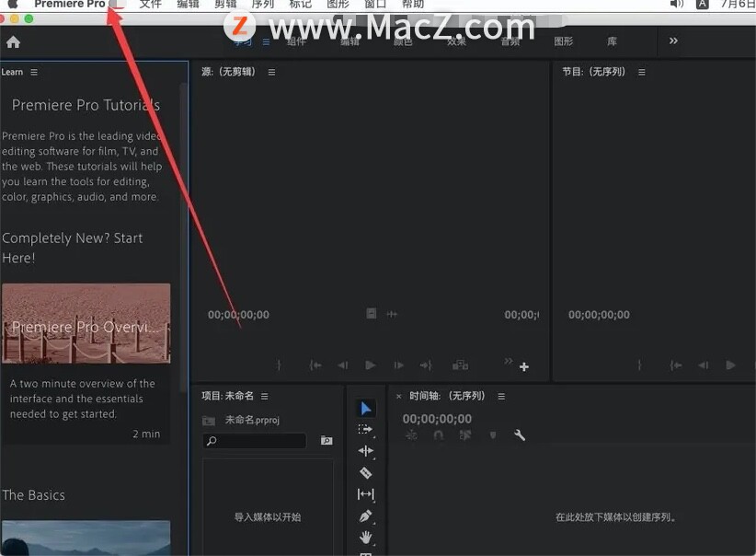This screenshot has height=556, width=756.
Task: Click timeline timecode 00;00;00;00
Action: (437, 419)
